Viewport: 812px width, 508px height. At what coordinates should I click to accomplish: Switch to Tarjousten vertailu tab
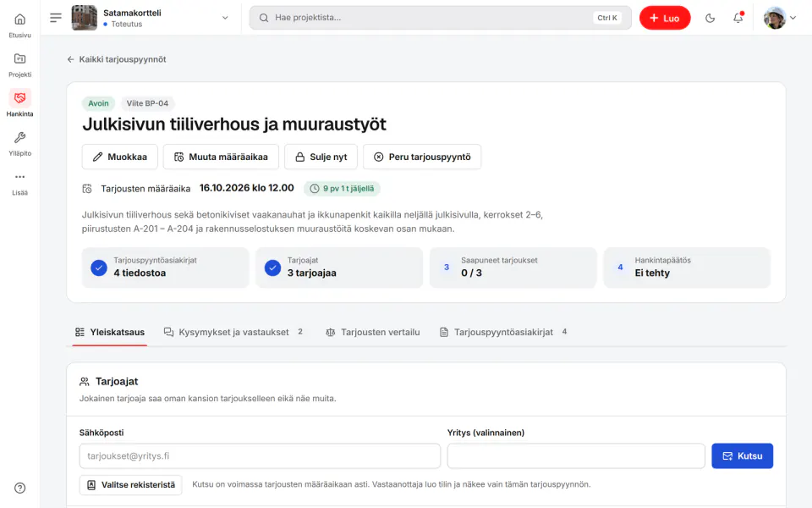[373, 332]
